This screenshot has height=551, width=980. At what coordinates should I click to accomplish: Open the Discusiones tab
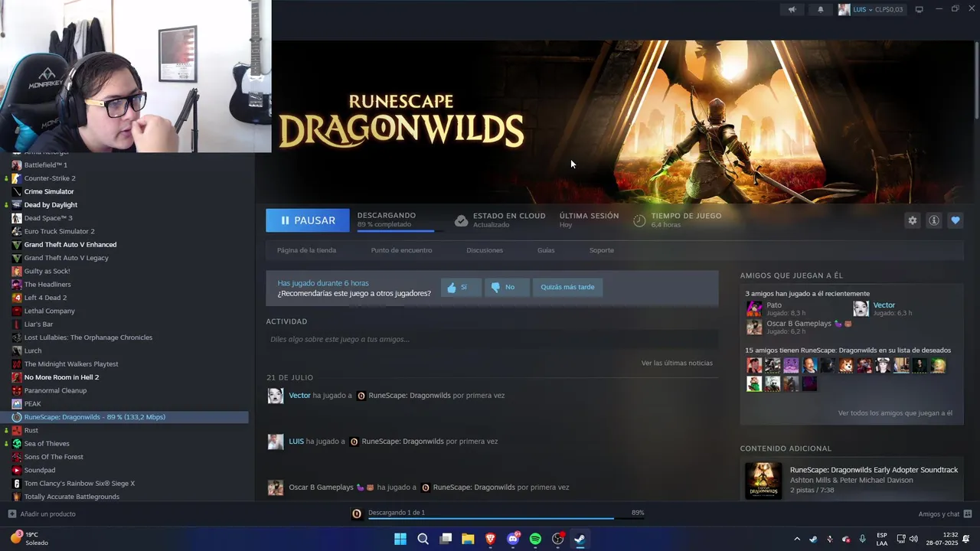[x=485, y=250]
